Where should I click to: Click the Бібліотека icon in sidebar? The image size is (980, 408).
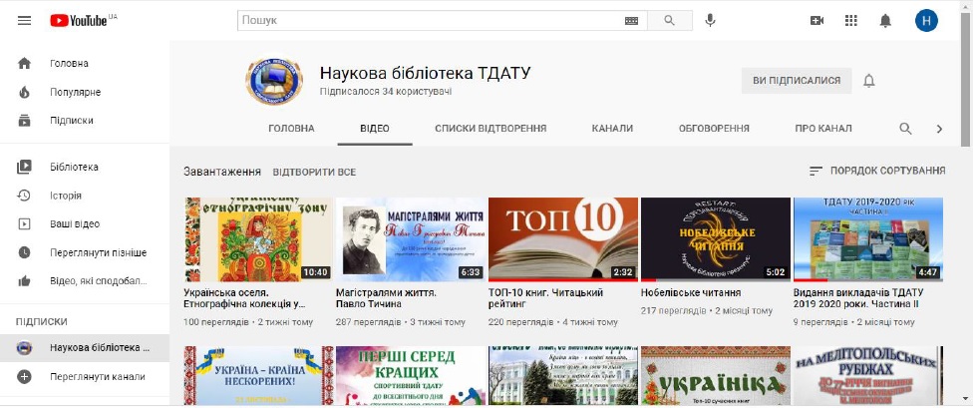(x=24, y=167)
